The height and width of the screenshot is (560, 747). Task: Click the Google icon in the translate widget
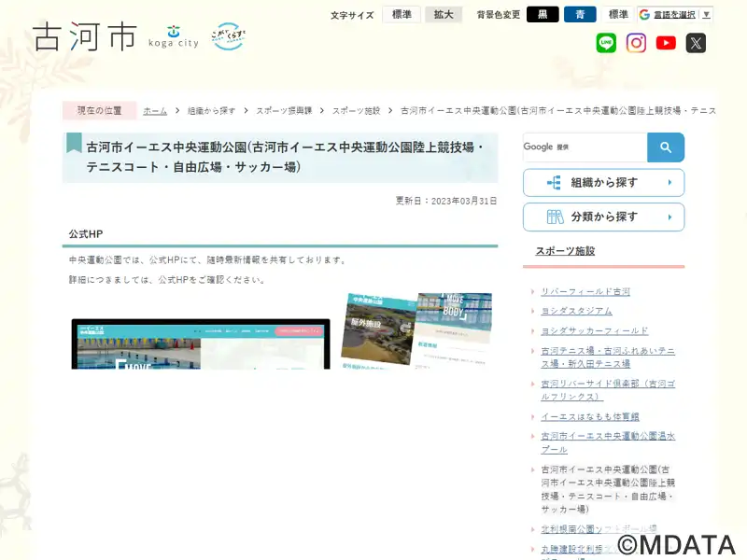(x=644, y=15)
